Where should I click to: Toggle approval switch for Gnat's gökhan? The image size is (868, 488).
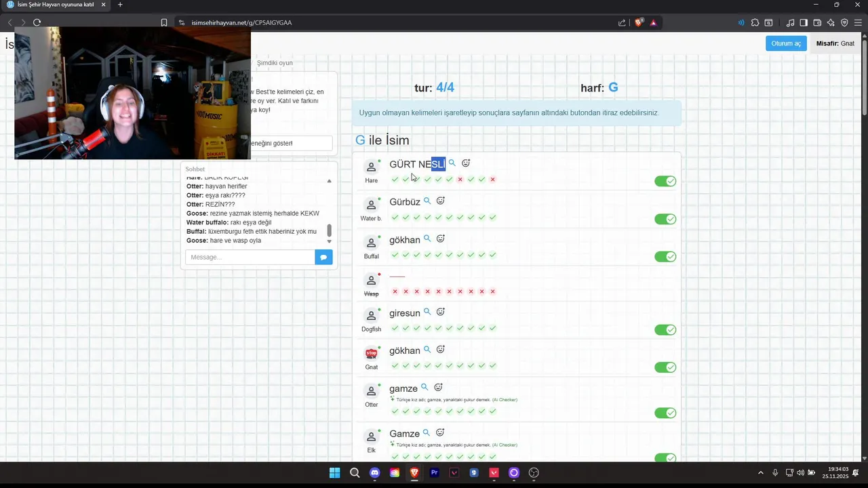point(665,367)
